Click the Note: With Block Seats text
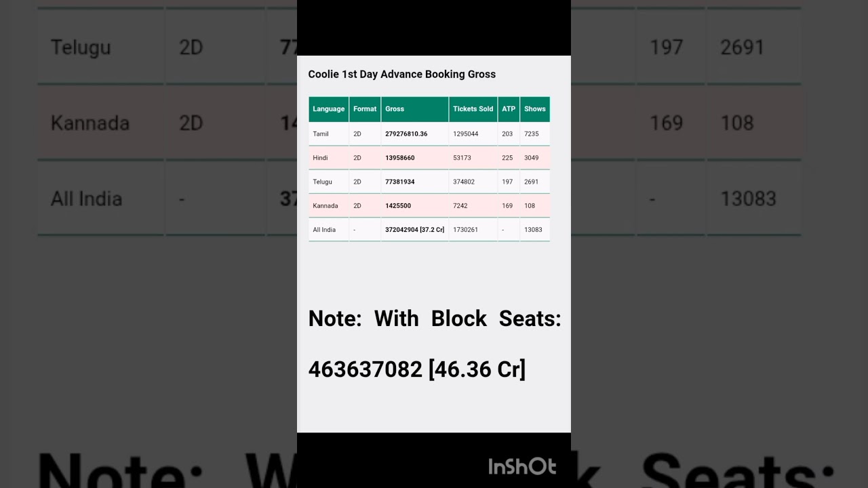Viewport: 868px width, 488px height. coord(434,319)
